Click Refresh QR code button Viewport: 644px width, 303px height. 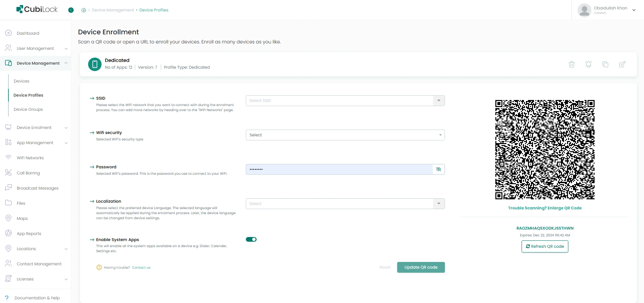[x=545, y=246]
